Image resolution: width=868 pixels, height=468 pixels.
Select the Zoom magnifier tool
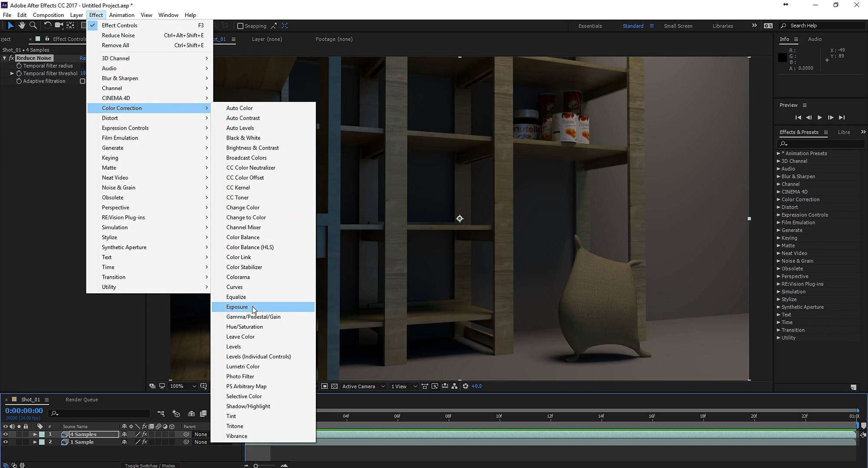[33, 26]
